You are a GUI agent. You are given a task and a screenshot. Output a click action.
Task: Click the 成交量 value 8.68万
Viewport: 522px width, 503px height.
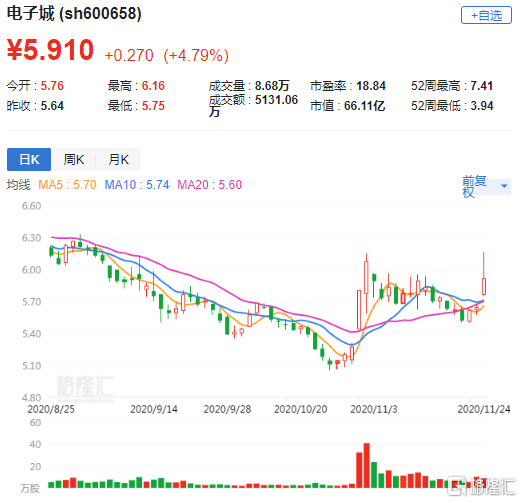[x=272, y=86]
